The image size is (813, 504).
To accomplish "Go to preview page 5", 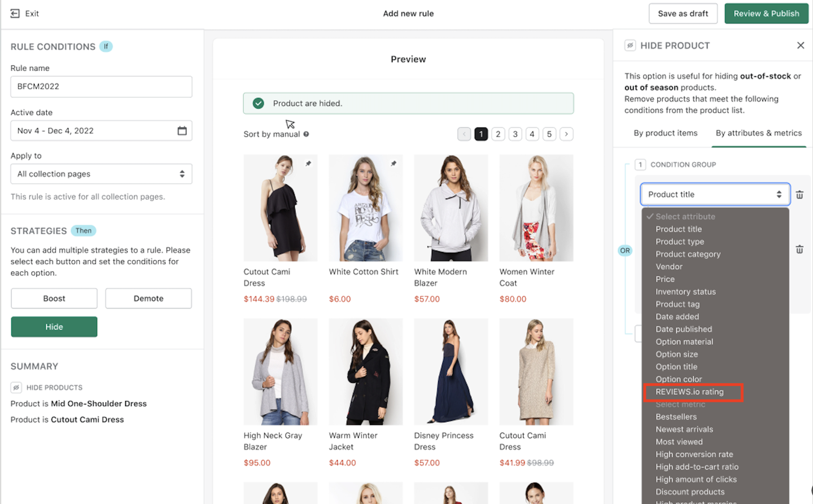I will click(x=549, y=134).
